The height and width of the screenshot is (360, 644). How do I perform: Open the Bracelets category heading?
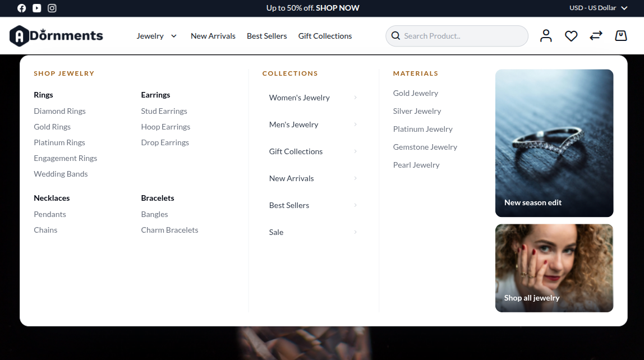click(158, 198)
